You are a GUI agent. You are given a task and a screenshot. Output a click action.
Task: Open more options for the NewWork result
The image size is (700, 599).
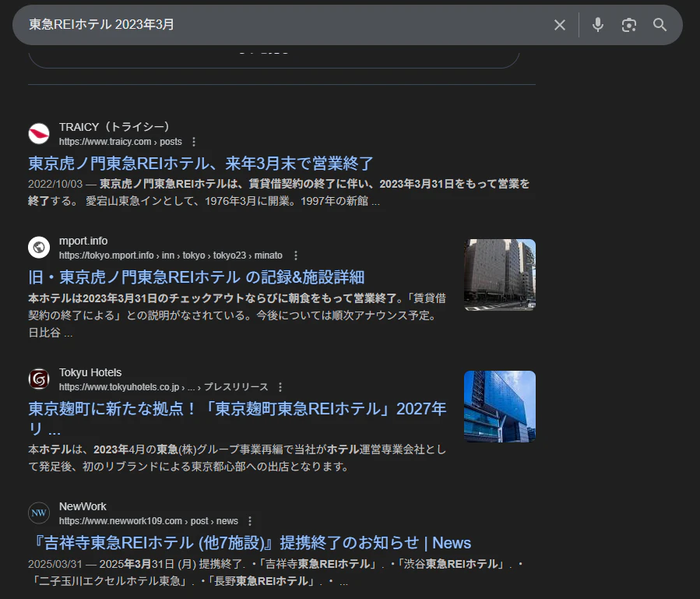point(250,521)
